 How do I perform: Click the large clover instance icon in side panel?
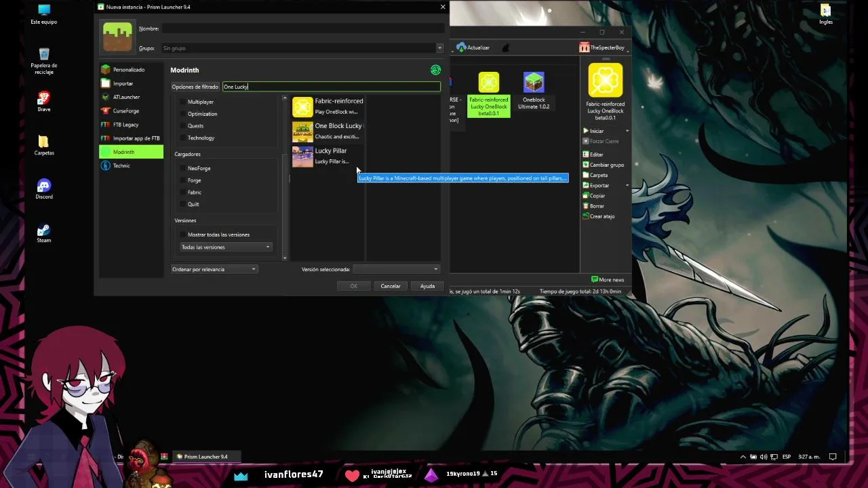[x=606, y=80]
